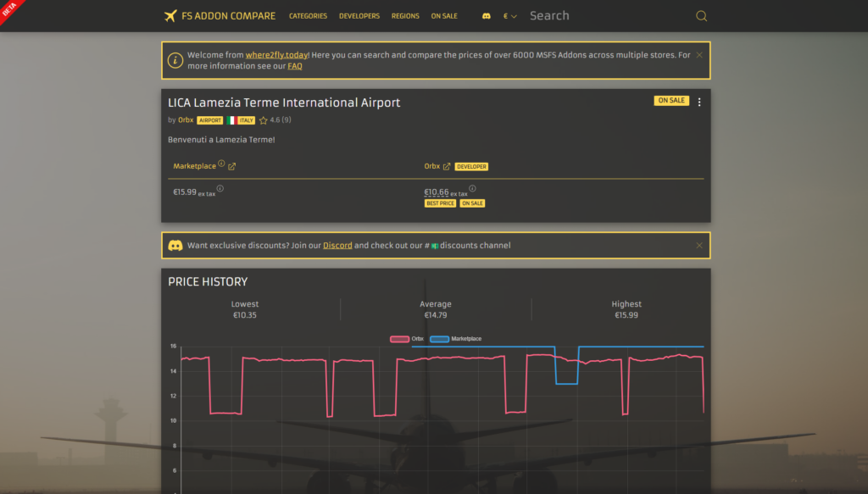The image size is (868, 494).
Task: Toggle Orbx series in chart legend
Action: [x=407, y=339]
